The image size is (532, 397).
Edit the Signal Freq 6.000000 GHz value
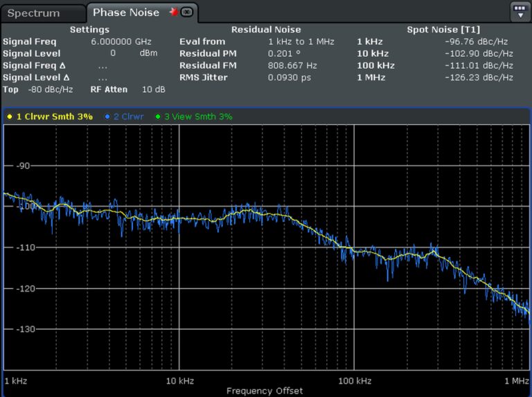coord(121,42)
